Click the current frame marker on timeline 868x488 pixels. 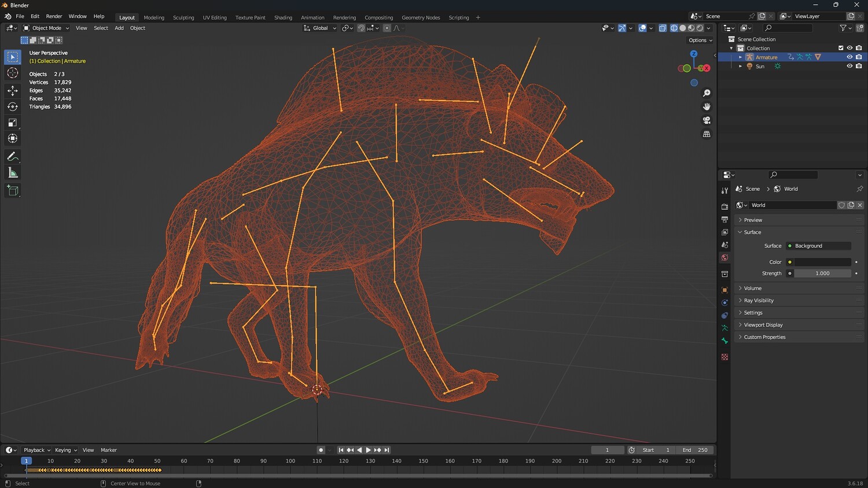tap(25, 461)
